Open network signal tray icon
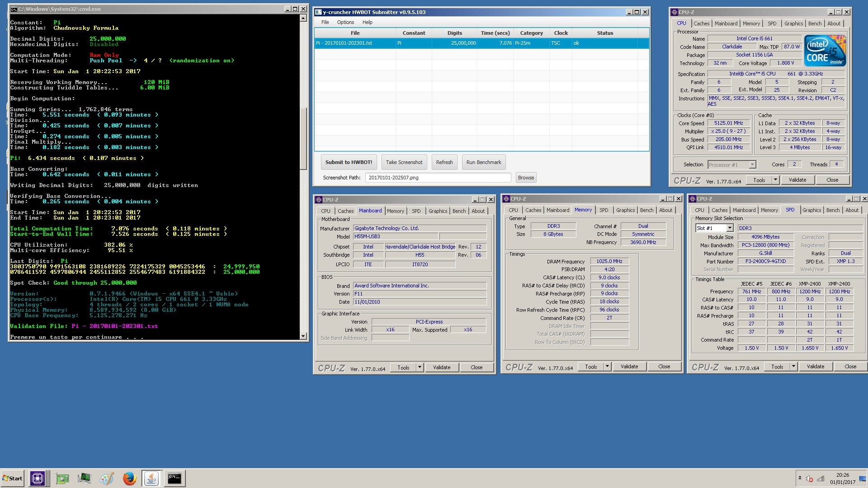 [x=821, y=479]
